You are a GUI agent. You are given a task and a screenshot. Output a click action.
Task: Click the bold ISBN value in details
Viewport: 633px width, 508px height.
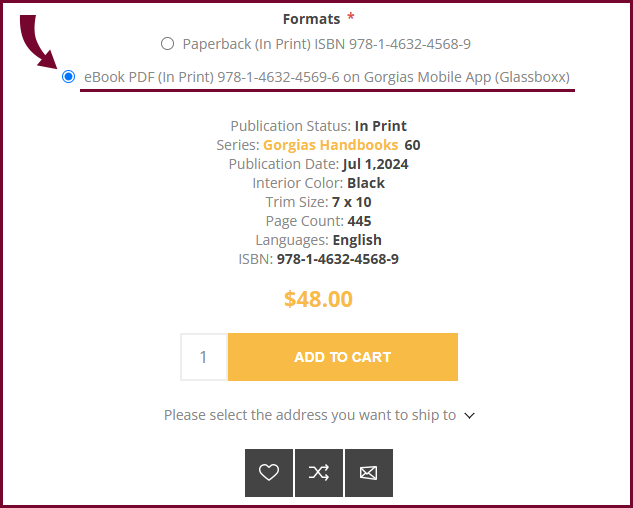(337, 259)
